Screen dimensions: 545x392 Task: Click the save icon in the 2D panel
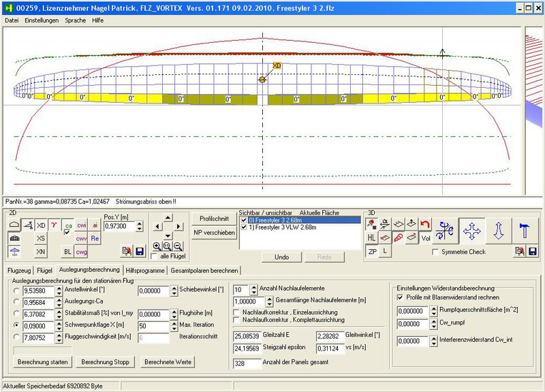point(140,252)
